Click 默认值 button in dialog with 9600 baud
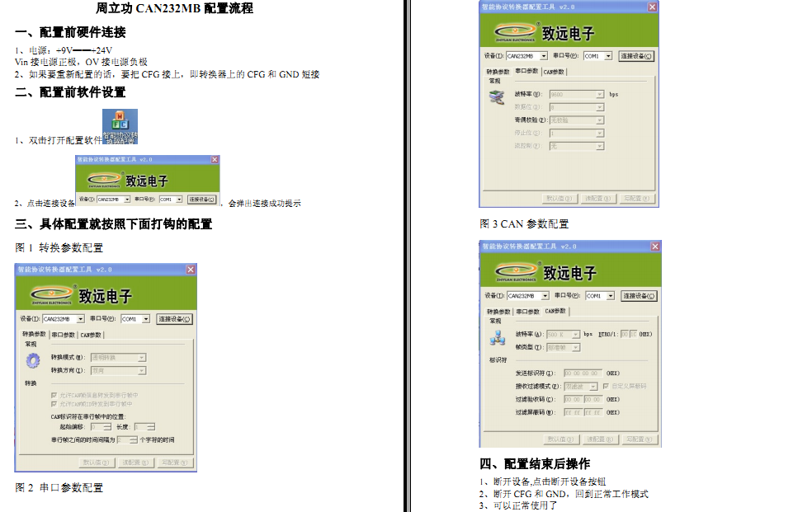 click(559, 199)
